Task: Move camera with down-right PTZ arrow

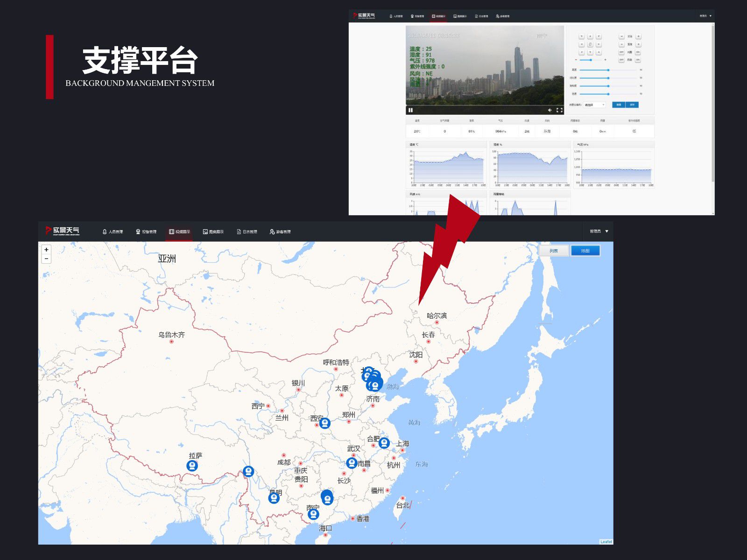Action: coord(599,52)
